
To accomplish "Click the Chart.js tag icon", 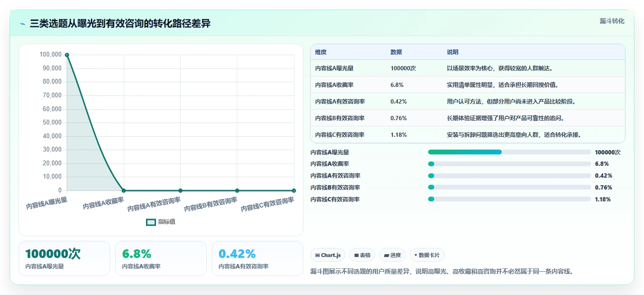I will [x=317, y=255].
